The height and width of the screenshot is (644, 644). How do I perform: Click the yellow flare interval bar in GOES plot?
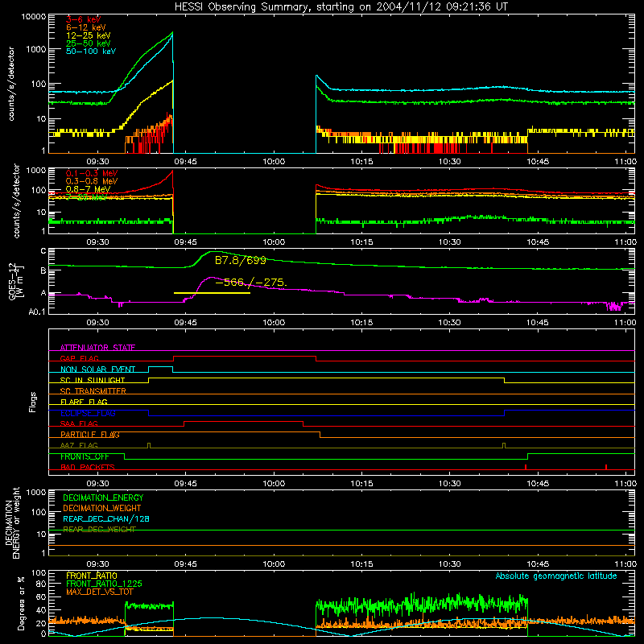tap(212, 293)
